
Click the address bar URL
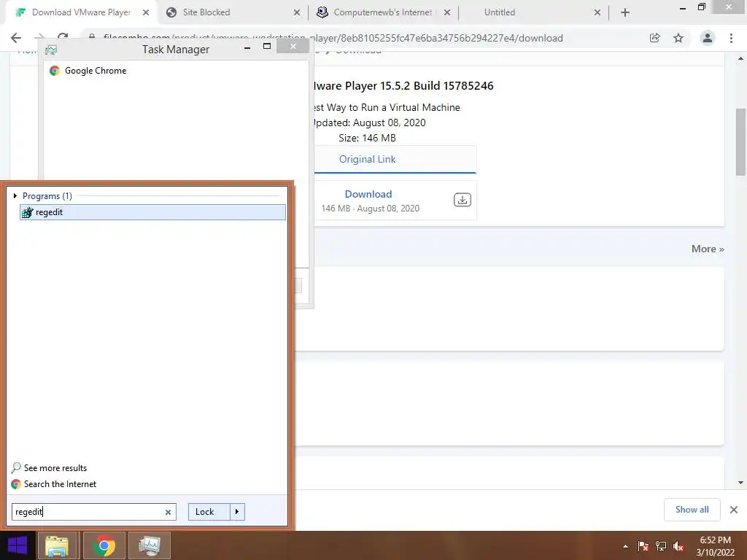pyautogui.click(x=333, y=38)
